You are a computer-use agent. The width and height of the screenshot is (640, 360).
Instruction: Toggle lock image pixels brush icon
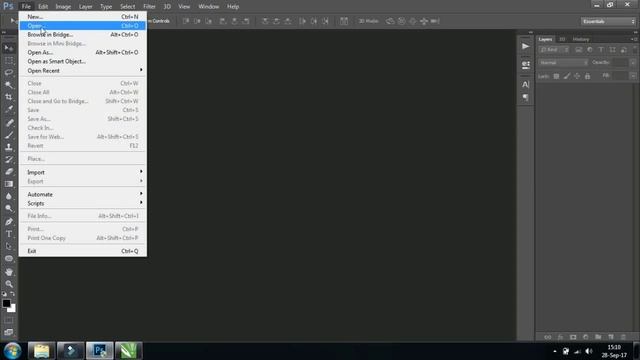(x=567, y=76)
